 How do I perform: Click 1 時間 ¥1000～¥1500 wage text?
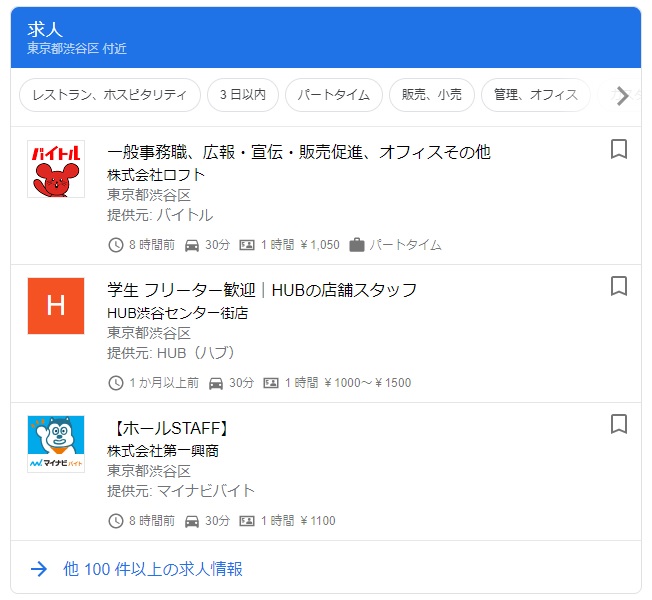coord(348,383)
